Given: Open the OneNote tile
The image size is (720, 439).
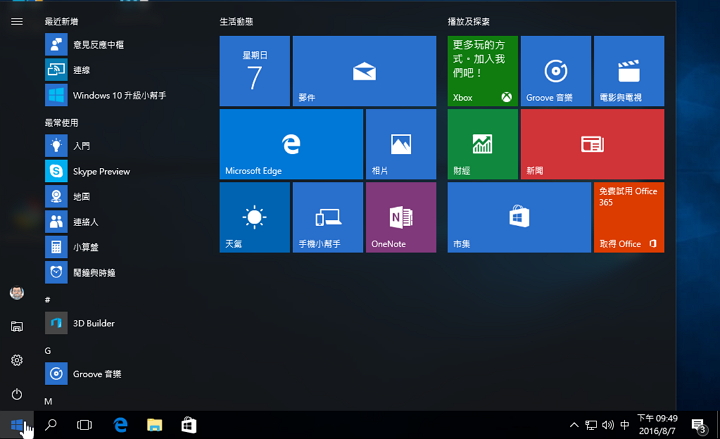Looking at the screenshot, I should click(x=401, y=217).
